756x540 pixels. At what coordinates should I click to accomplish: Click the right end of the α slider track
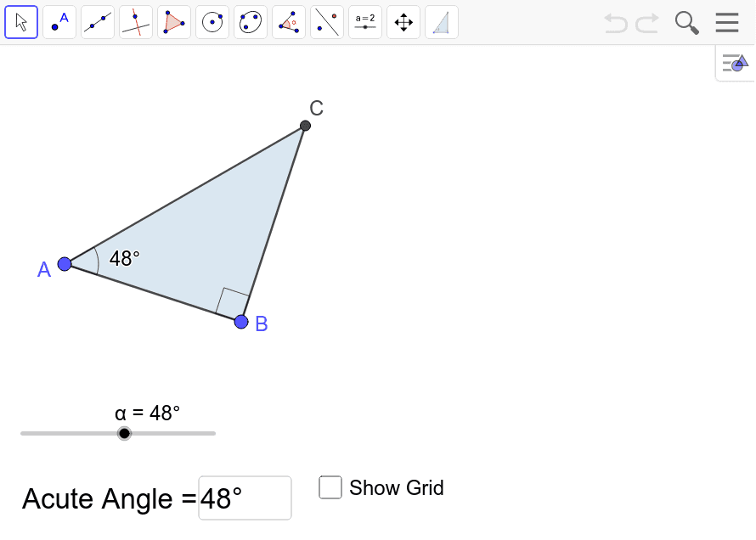(x=213, y=434)
